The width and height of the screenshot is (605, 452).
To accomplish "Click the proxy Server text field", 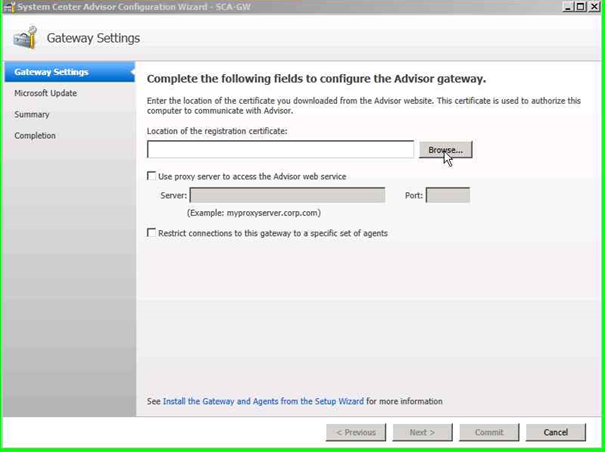I will [x=287, y=195].
